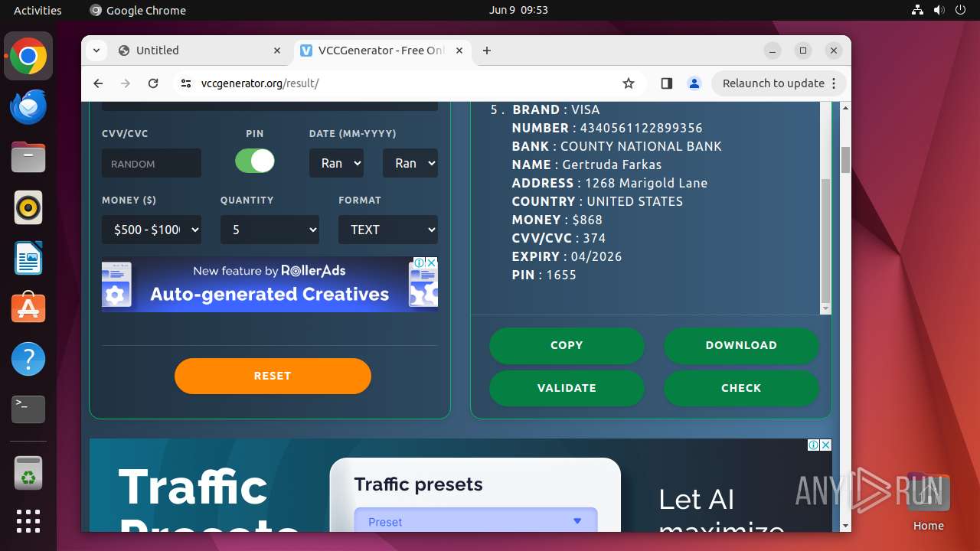980x551 pixels.
Task: Show Applications grid in dock
Action: point(28,521)
